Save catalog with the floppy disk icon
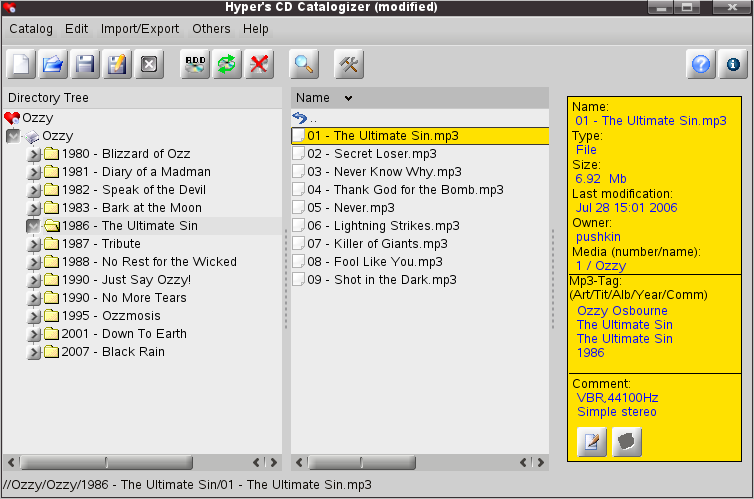This screenshot has width=754, height=499. [x=85, y=64]
